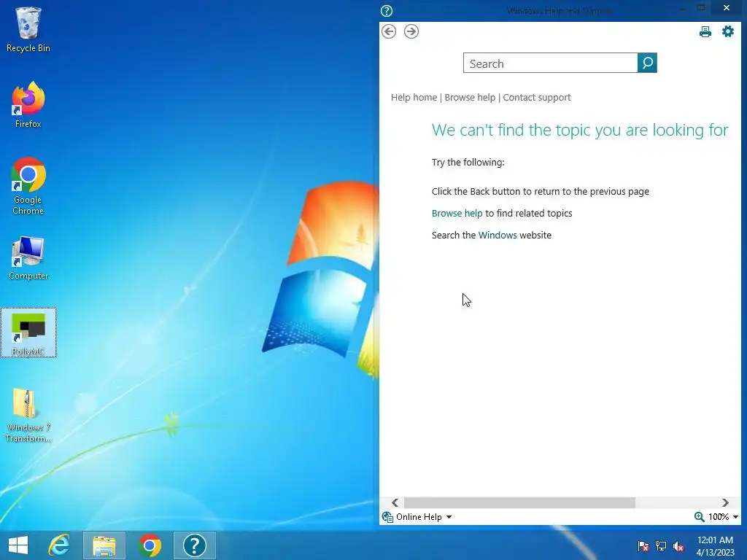Image resolution: width=747 pixels, height=560 pixels.
Task: Select the Recycle Bin desktop icon
Action: (x=28, y=29)
